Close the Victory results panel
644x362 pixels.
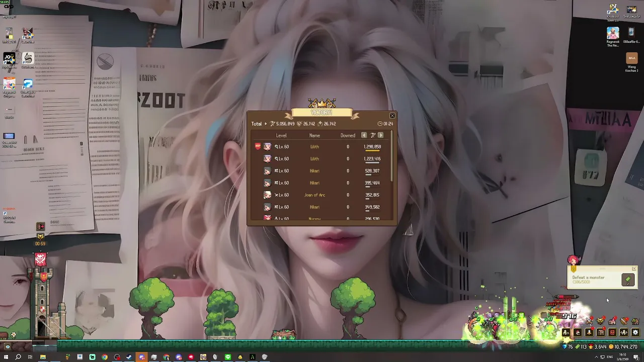click(392, 116)
